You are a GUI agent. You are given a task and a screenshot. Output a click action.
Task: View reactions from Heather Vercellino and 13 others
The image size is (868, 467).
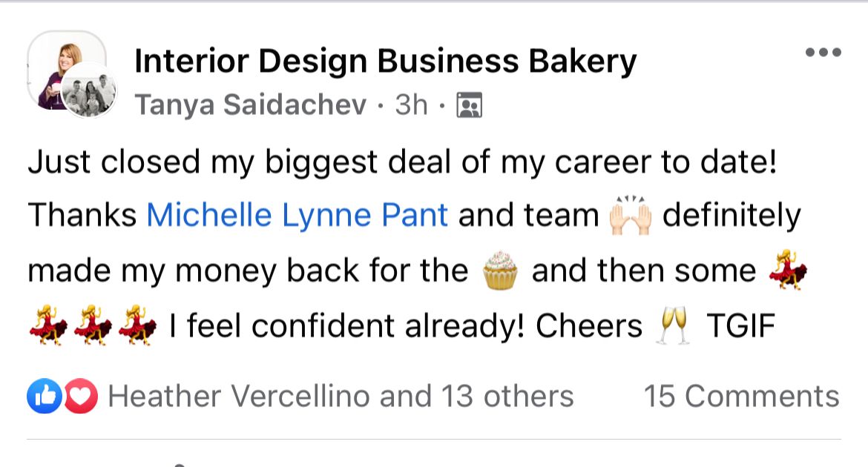341,397
